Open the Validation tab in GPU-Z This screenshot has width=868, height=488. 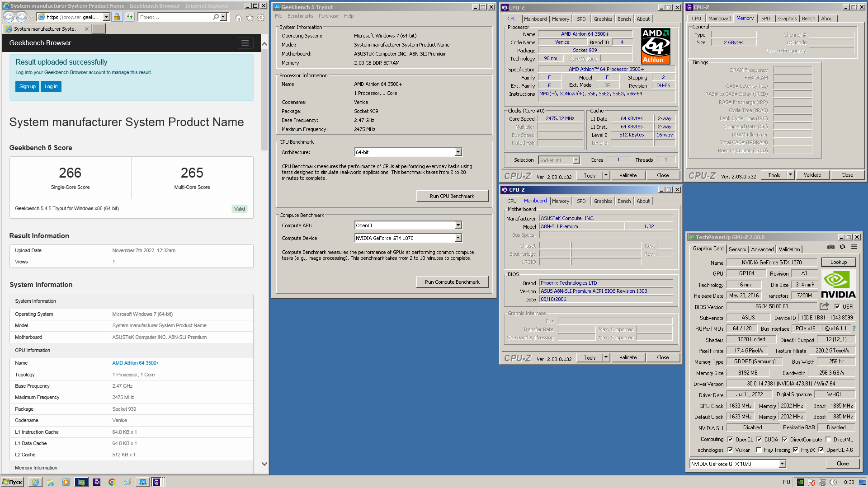(x=789, y=249)
